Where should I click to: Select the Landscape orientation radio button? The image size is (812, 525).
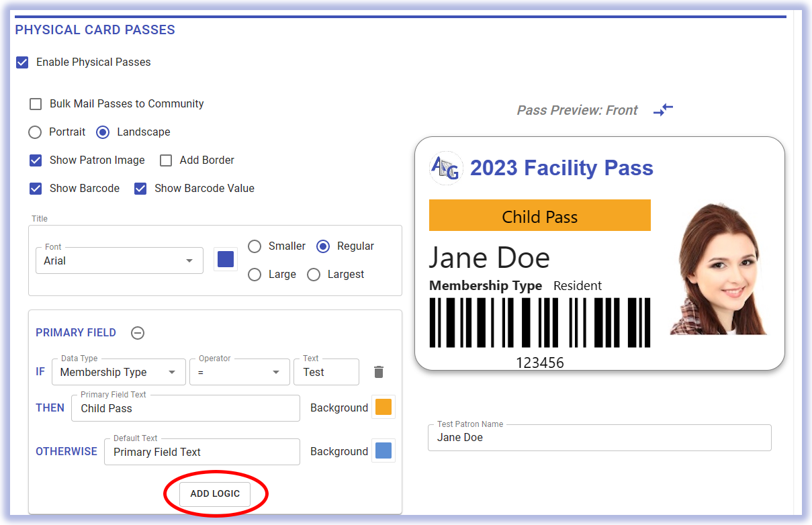tap(103, 132)
